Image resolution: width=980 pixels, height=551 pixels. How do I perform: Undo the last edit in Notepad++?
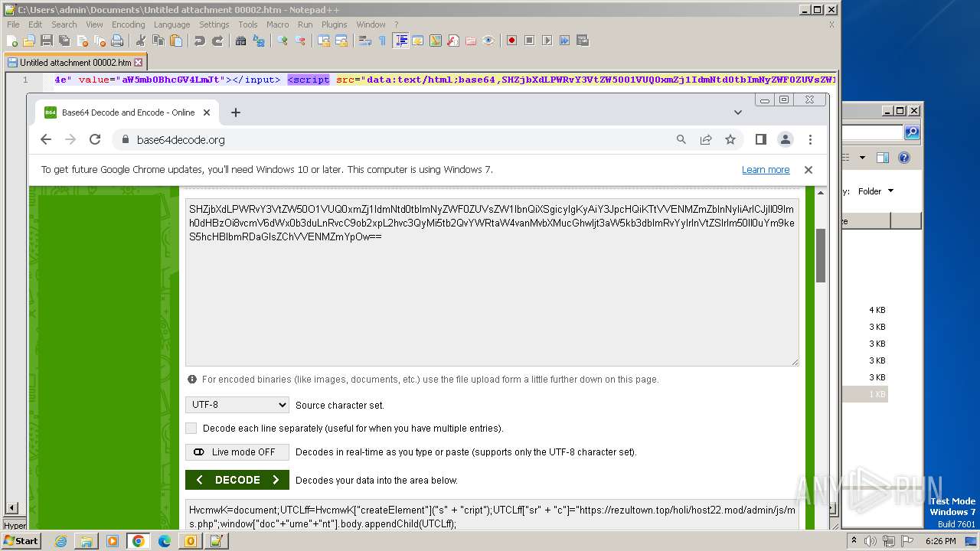point(200,41)
